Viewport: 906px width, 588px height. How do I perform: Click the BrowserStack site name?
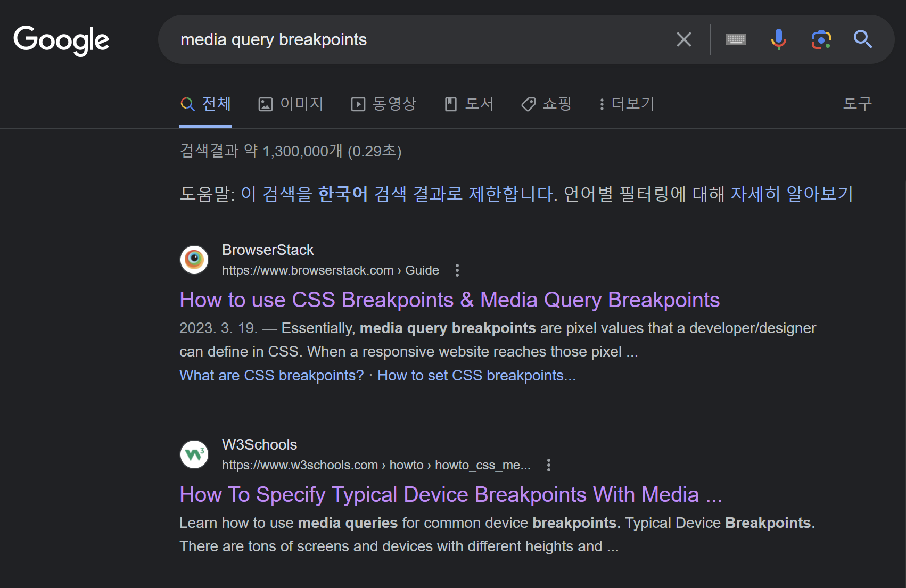[268, 250]
